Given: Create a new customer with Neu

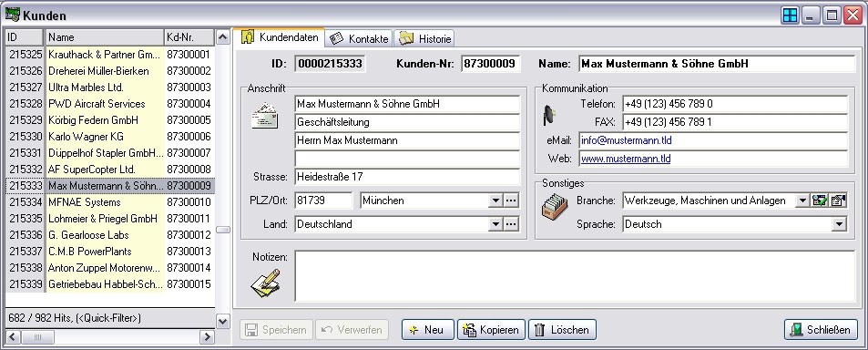Looking at the screenshot, I should [x=428, y=330].
